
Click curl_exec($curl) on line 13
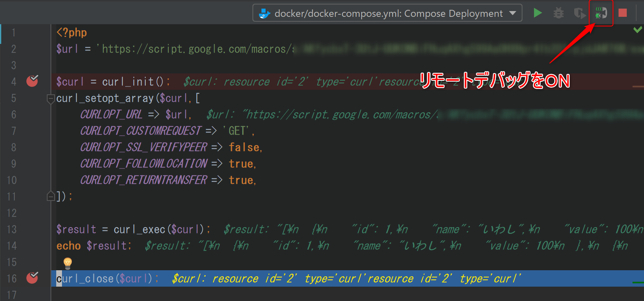(x=159, y=229)
